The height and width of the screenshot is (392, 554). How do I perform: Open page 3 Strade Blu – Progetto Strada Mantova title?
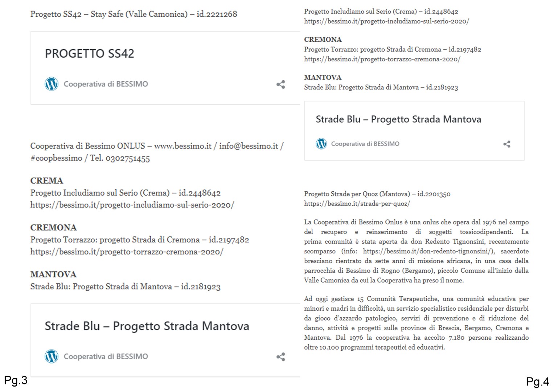[x=147, y=326]
